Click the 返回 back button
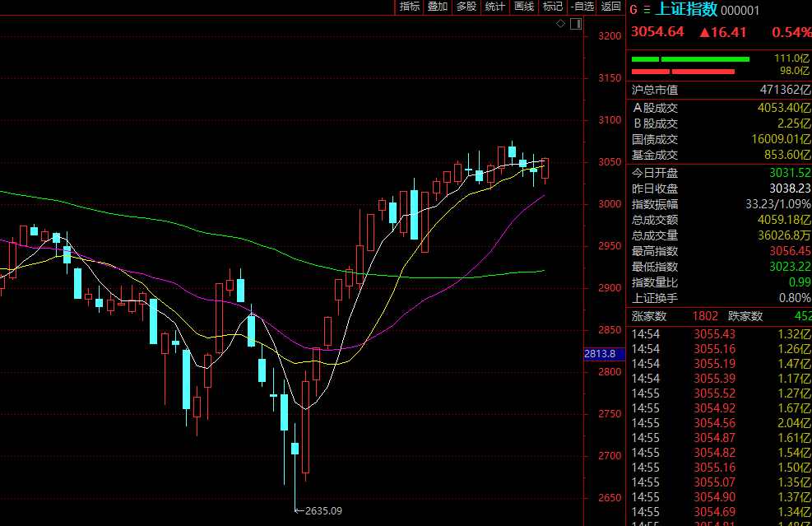 [610, 7]
